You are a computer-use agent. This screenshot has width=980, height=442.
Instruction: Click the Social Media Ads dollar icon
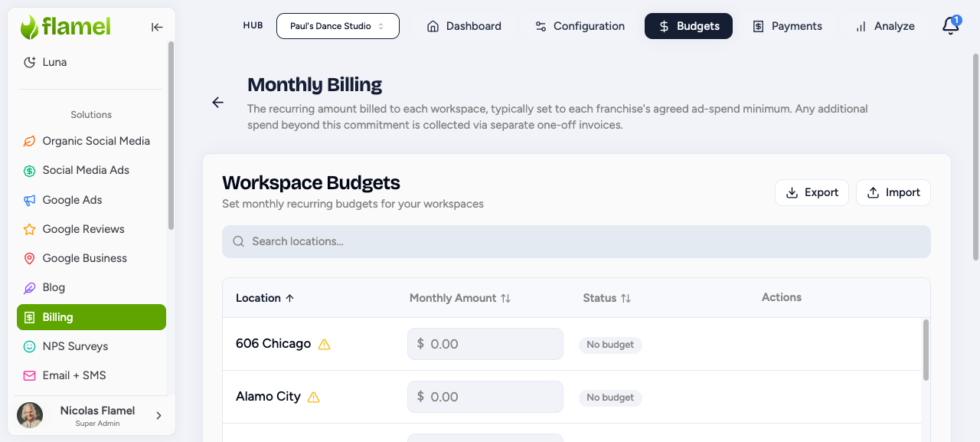pyautogui.click(x=30, y=171)
